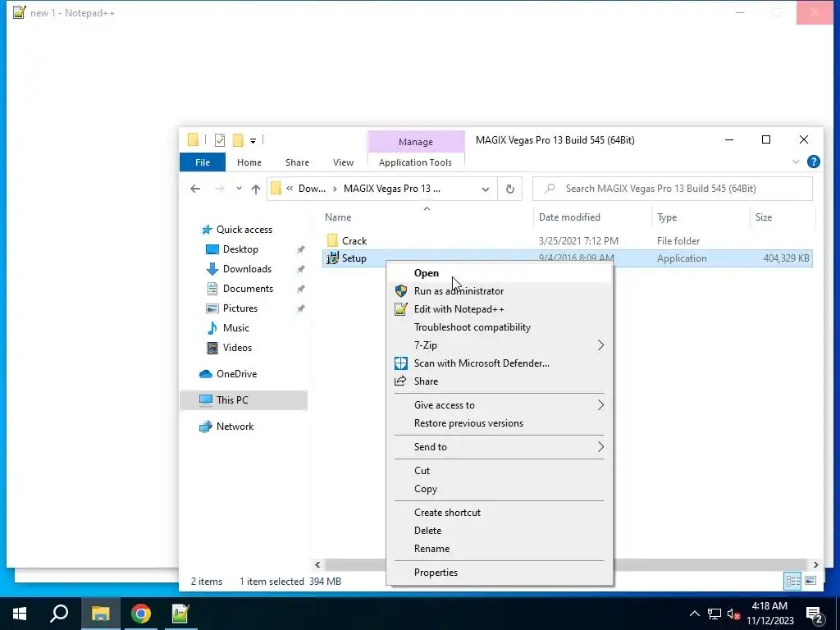Switch to Notepad++ in the taskbar
This screenshot has width=840, height=630.
[180, 614]
